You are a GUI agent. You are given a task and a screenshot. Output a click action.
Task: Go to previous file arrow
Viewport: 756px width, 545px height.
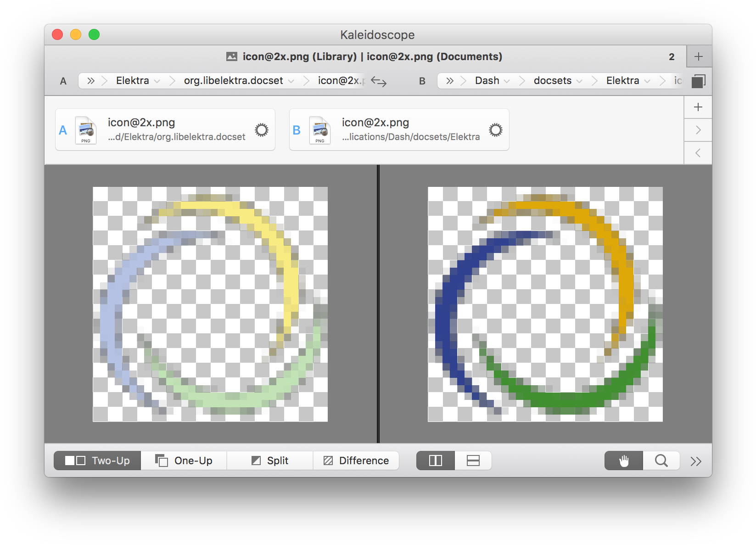click(698, 153)
